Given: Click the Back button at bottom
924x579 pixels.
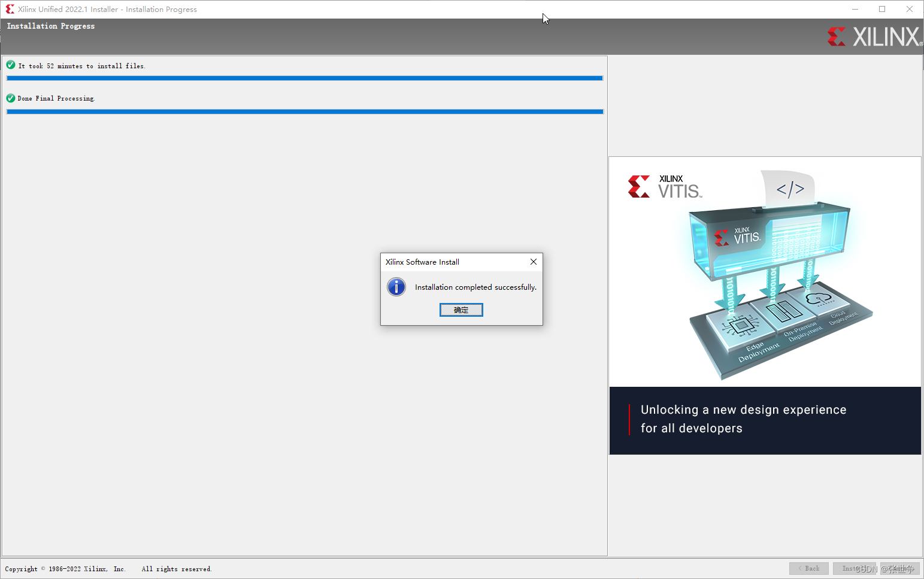Looking at the screenshot, I should (x=808, y=568).
